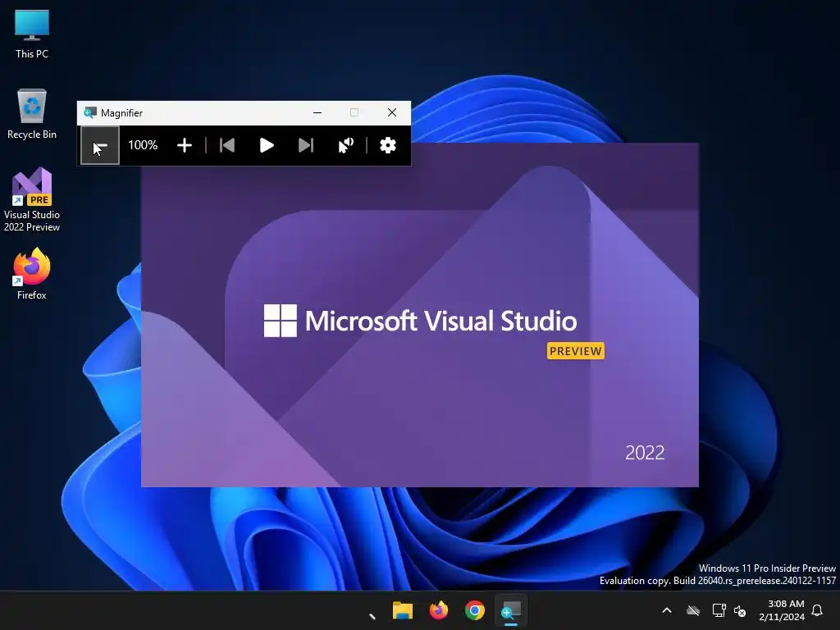Image resolution: width=840 pixels, height=630 pixels.
Task: Click the Microsoft Visual Studio splash logo
Action: pos(420,321)
